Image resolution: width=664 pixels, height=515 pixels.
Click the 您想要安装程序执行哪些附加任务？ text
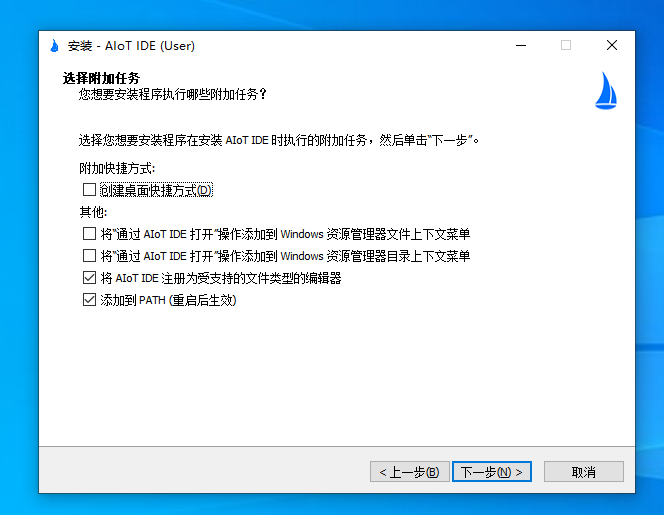click(x=172, y=94)
